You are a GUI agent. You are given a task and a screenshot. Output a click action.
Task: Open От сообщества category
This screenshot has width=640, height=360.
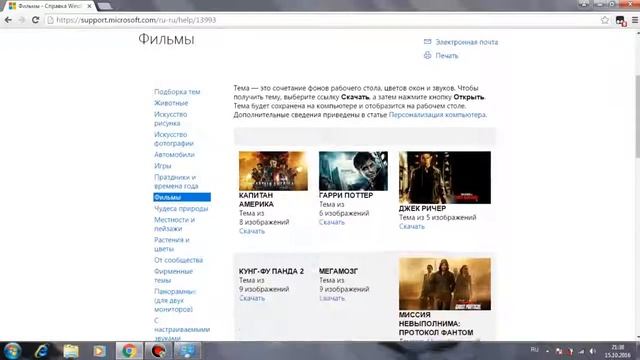pos(178,260)
